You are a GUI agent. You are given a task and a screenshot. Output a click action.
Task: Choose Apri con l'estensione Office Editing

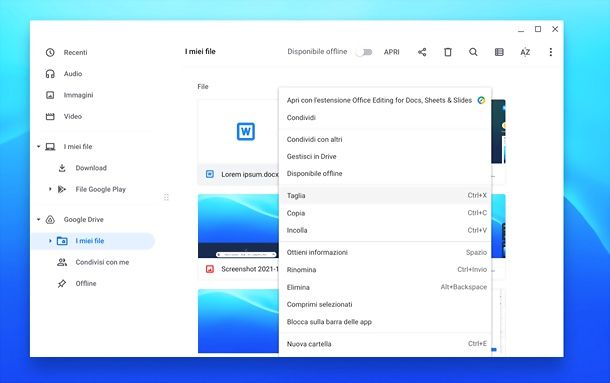385,100
